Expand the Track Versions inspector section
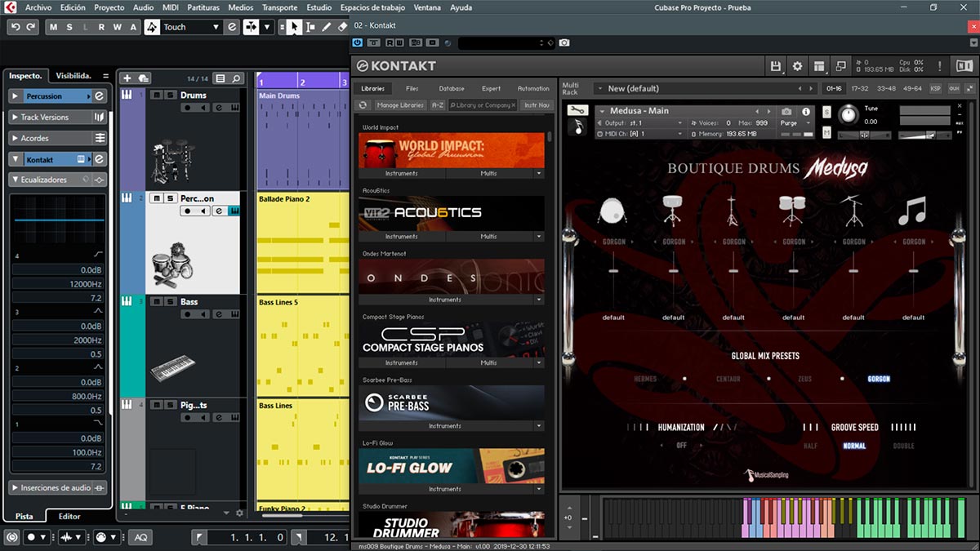The height and width of the screenshot is (551, 980). coord(16,118)
